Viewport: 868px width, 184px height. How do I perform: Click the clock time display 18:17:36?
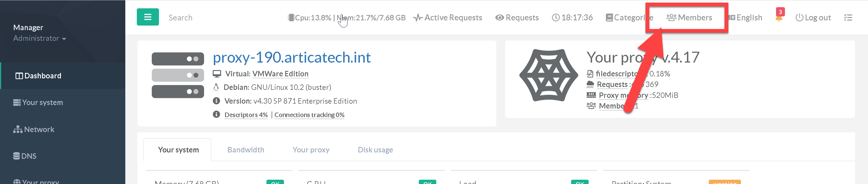coord(572,18)
